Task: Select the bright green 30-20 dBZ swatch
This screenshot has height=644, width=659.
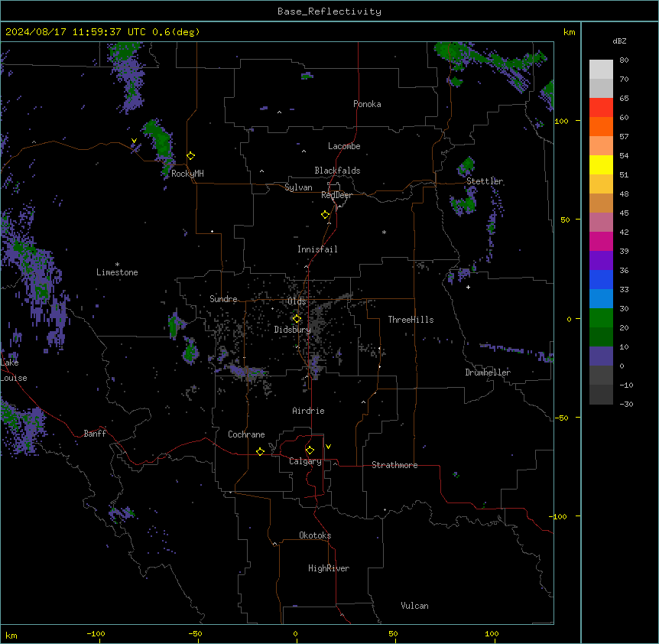Action: tap(601, 318)
